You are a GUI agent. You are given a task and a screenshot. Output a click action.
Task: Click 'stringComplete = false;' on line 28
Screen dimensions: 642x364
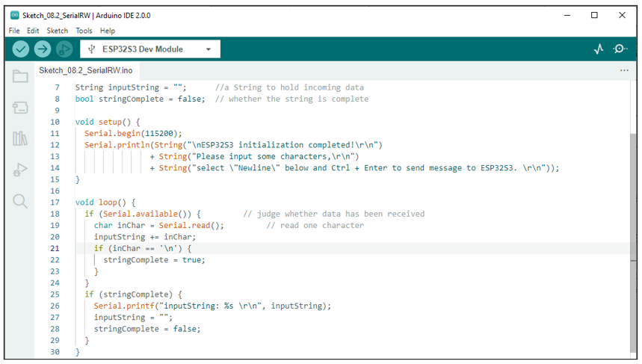pos(147,329)
